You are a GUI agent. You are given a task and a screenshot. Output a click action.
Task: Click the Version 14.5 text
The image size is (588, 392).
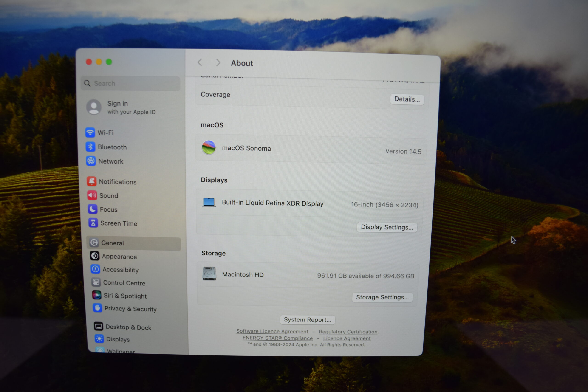coord(403,151)
